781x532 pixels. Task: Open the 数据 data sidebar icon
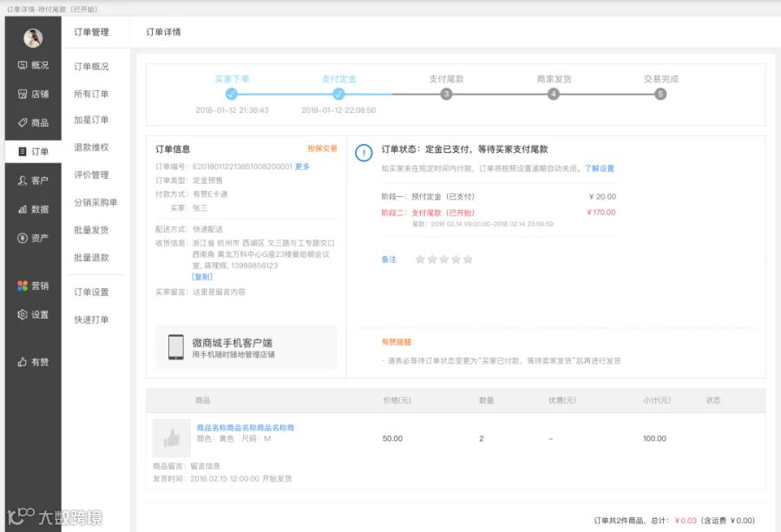pos(23,209)
